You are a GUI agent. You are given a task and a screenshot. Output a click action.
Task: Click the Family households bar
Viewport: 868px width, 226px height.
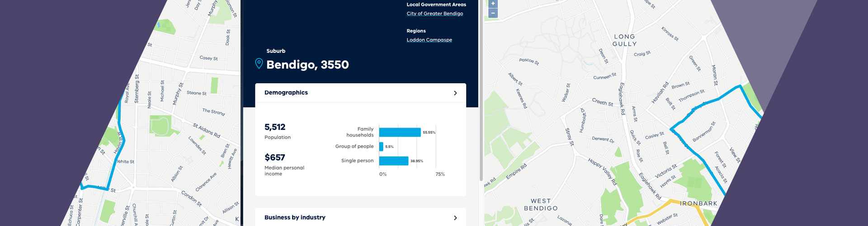[400, 132]
